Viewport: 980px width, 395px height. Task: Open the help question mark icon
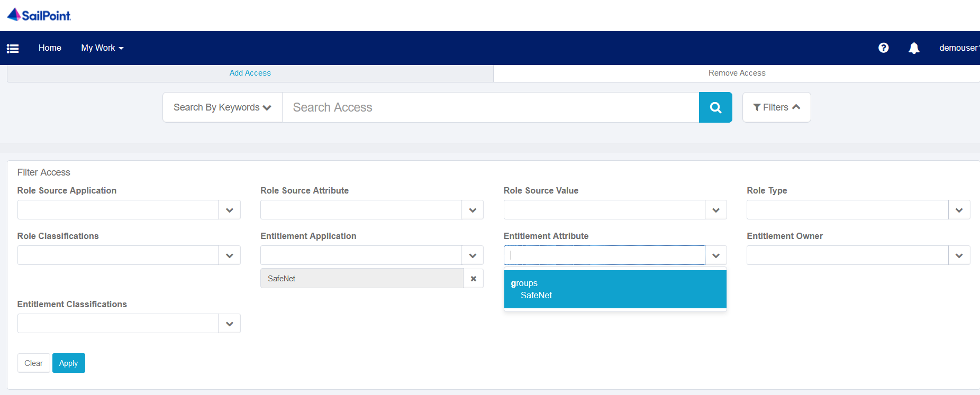883,48
